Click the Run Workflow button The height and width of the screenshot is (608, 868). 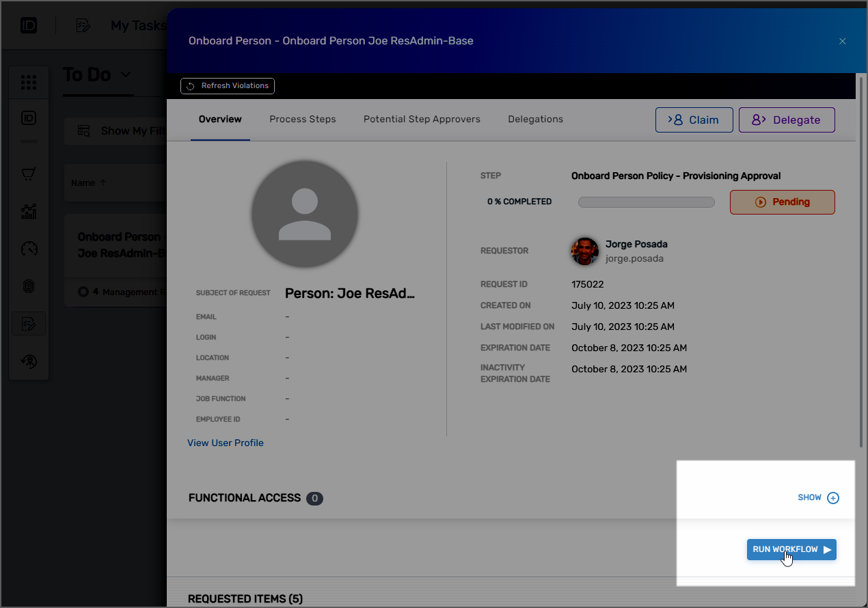pos(791,549)
